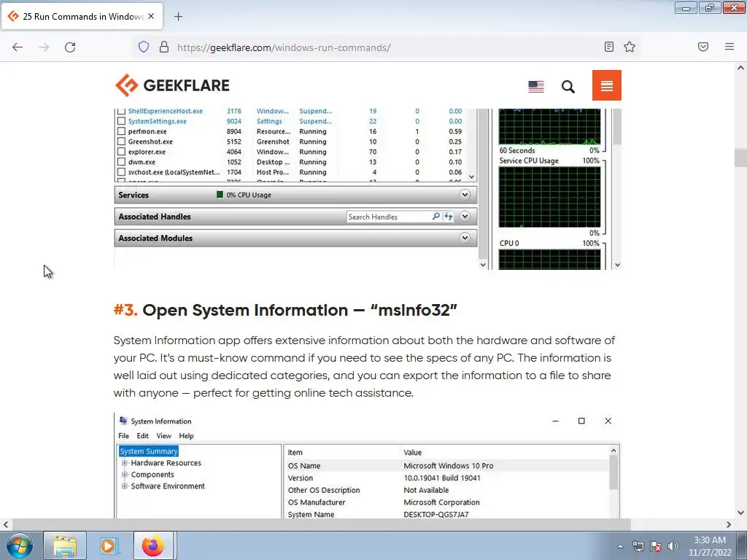
Task: Go back with the browser back arrow
Action: point(18,47)
